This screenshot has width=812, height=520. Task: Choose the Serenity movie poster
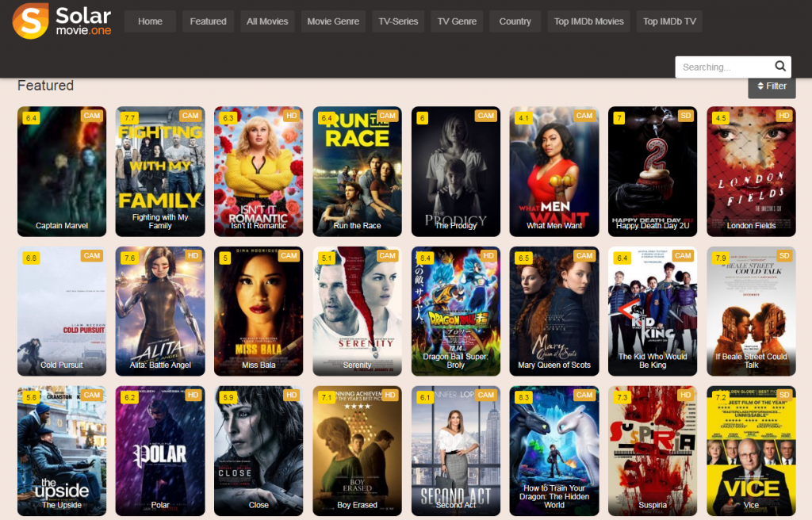[x=358, y=312]
